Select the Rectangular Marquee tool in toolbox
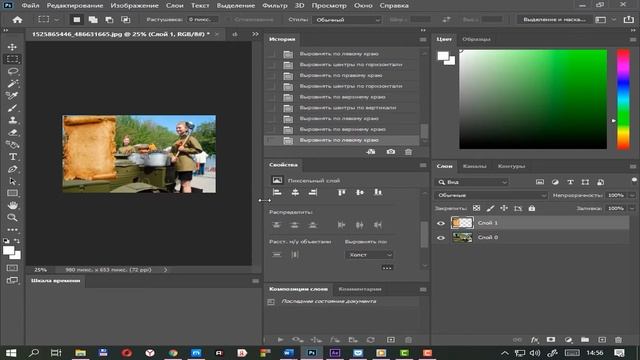Screen dimensions: 640x360 12,59
